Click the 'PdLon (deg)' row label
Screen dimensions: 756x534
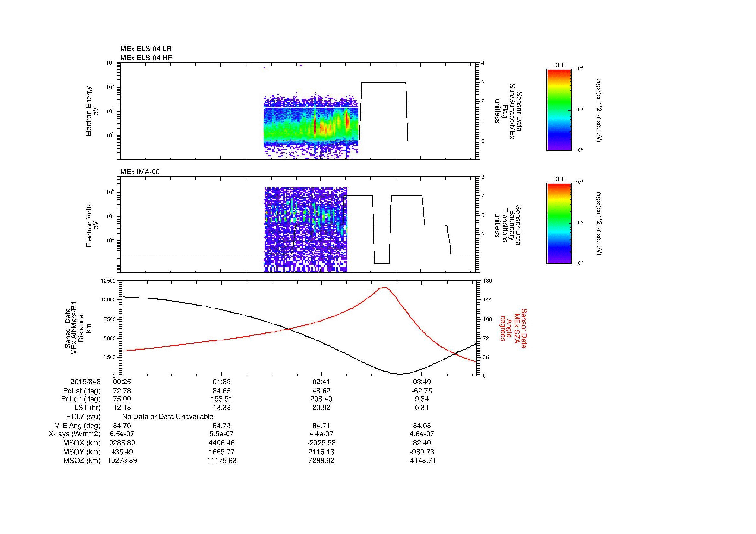tap(81, 399)
